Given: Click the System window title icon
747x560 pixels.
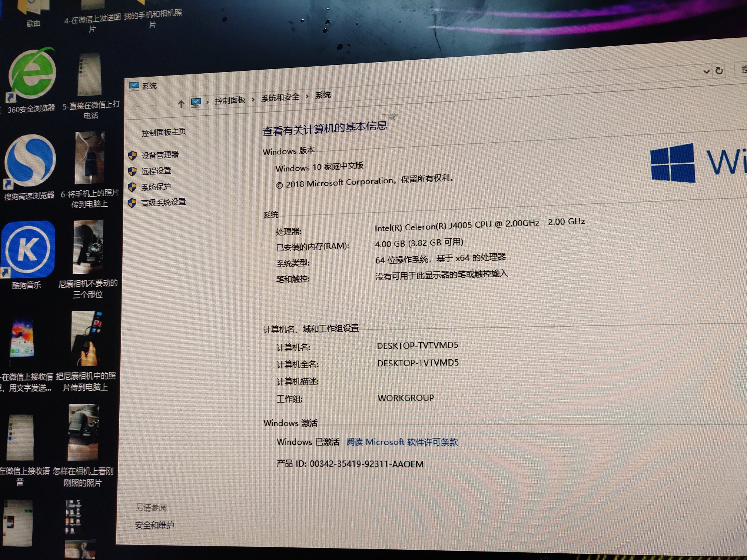Looking at the screenshot, I should [134, 86].
